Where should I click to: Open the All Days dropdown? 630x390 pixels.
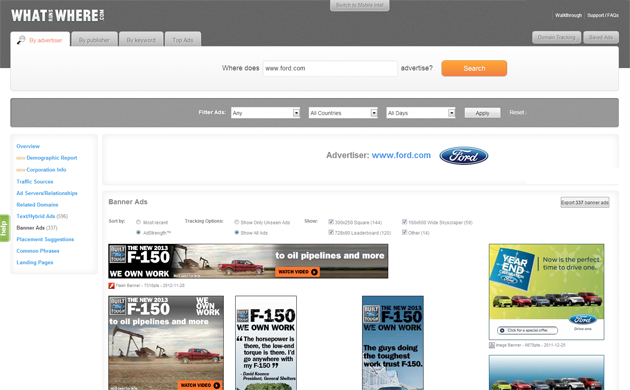[x=421, y=113]
